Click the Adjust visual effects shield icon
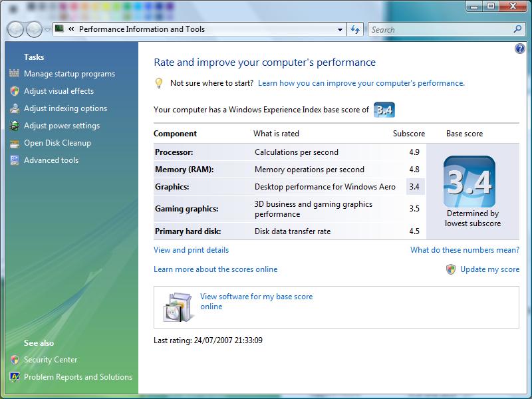532x399 pixels. click(x=15, y=91)
